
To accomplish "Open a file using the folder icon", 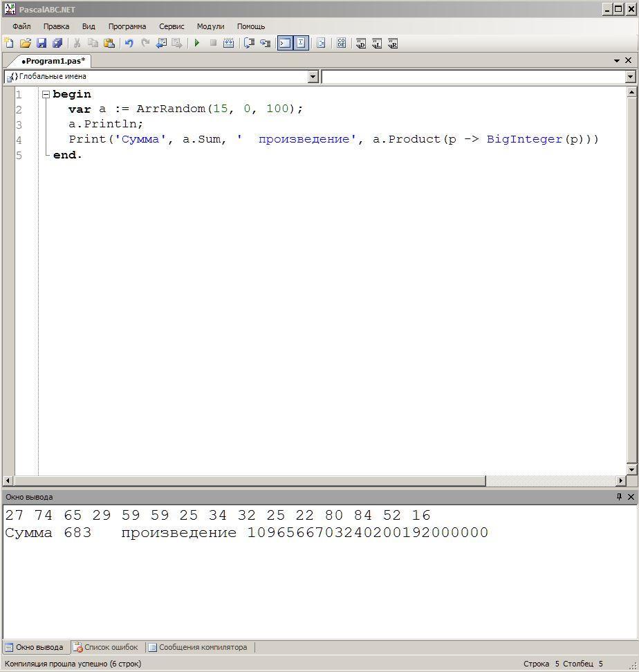I will (x=26, y=43).
